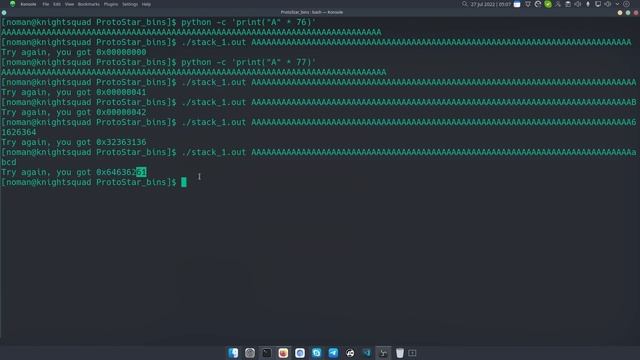Expand hidden tray icons chevron
Screen dimensions: 640x360
(x=618, y=4)
